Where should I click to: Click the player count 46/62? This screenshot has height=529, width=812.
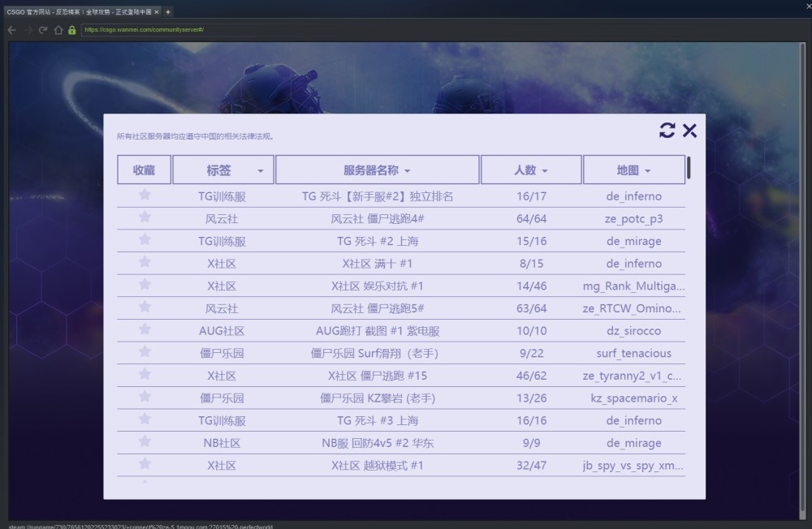531,376
